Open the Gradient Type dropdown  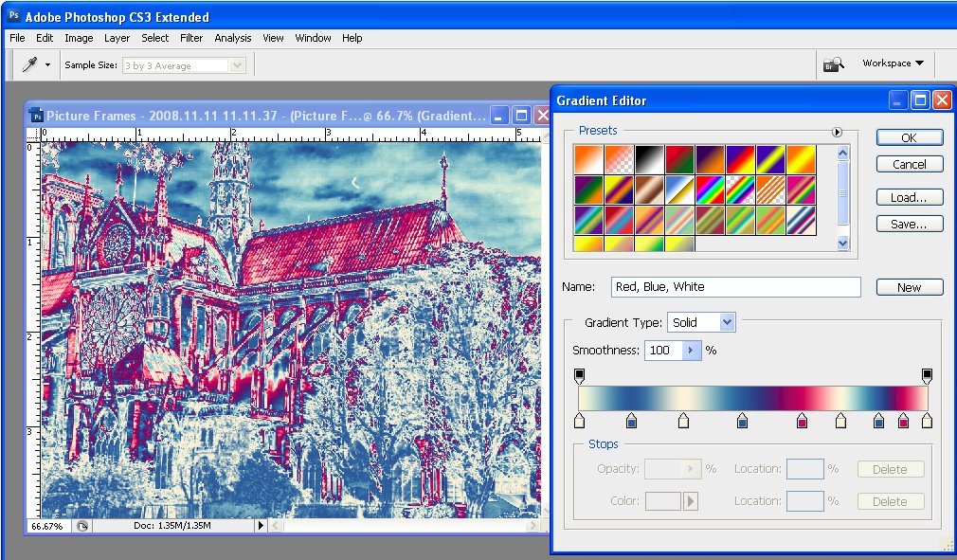coord(727,322)
